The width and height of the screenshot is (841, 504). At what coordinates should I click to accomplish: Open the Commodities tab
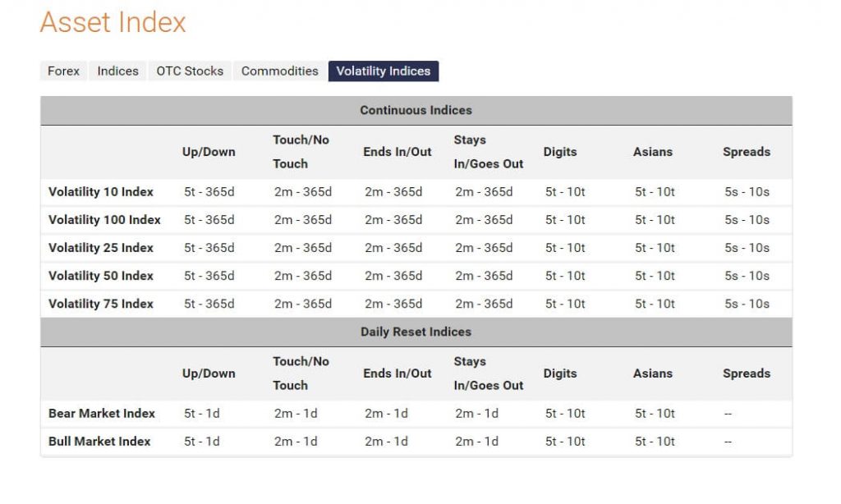(x=279, y=71)
